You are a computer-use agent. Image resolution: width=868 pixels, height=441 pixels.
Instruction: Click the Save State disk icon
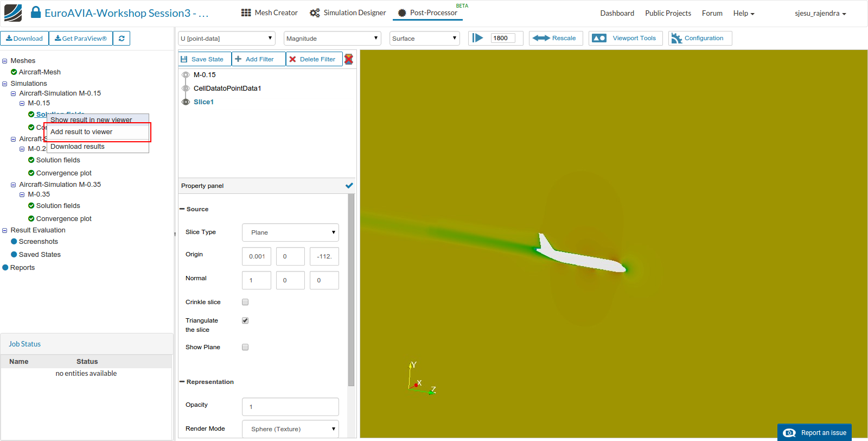[x=184, y=59]
